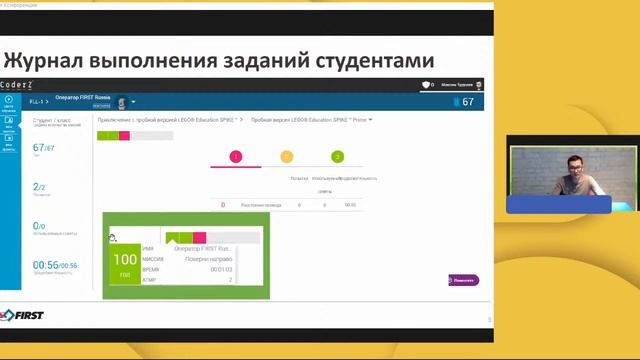Select the yellow mission tab circle
The height and width of the screenshot is (360, 640).
point(287,156)
